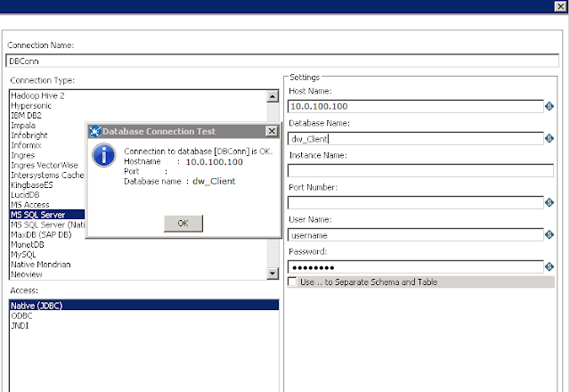The width and height of the screenshot is (570, 392).
Task: Select MySQL connection type
Action: pos(24,255)
